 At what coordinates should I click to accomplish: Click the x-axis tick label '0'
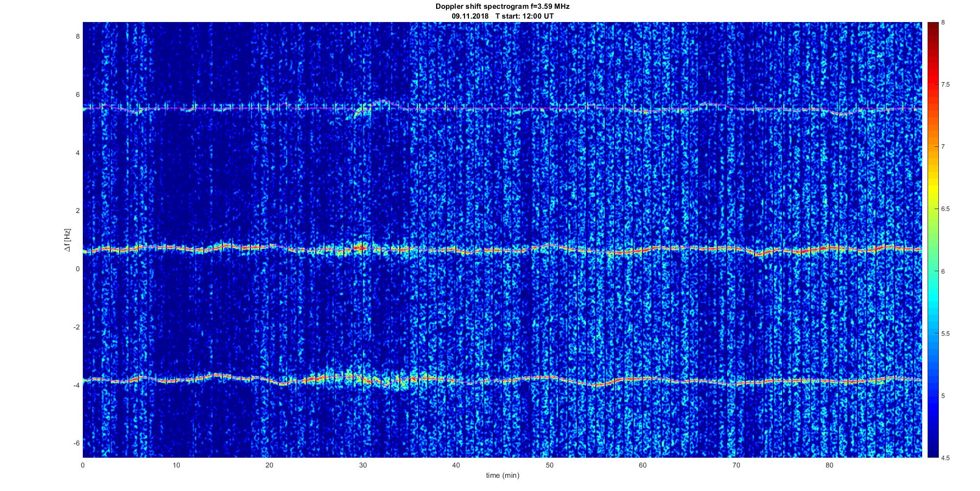pyautogui.click(x=83, y=465)
